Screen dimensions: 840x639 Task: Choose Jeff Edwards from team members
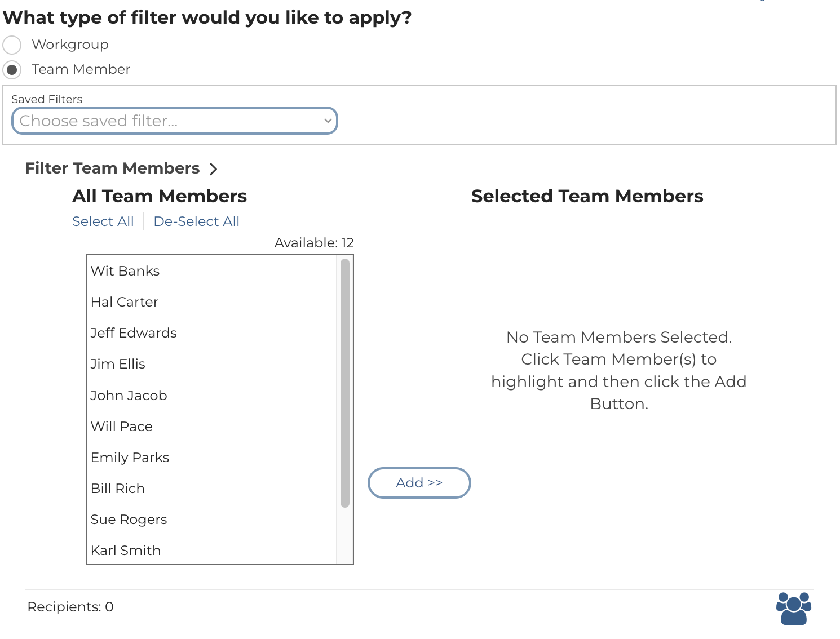click(x=134, y=333)
